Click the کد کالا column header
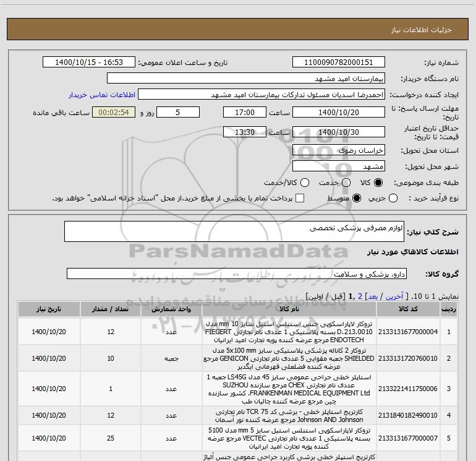Screen dimensions: 476x461 408,309
